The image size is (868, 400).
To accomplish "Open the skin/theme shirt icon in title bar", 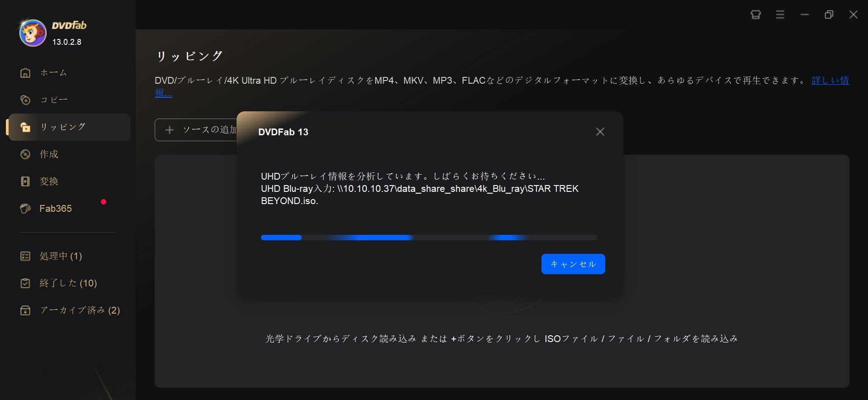I will (x=756, y=14).
